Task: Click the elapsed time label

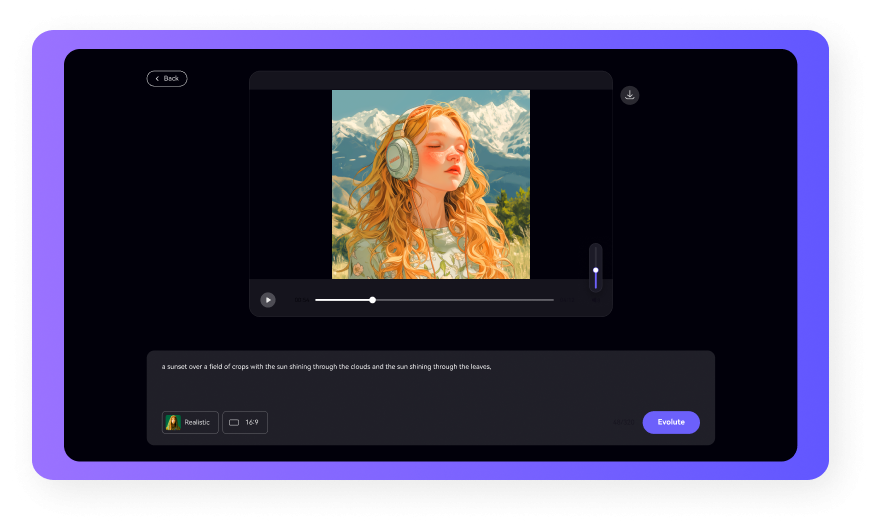Action: 300,300
